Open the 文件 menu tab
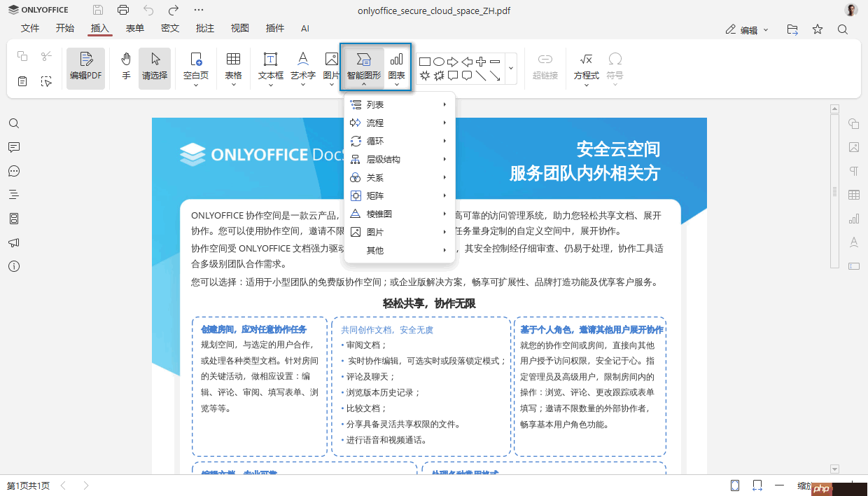This screenshot has height=496, width=868. tap(30, 29)
